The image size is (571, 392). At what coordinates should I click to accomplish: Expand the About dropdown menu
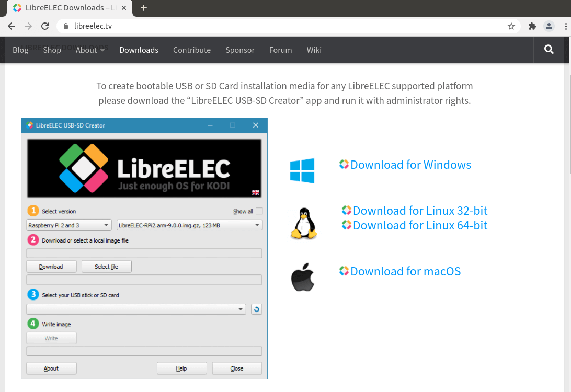pos(90,50)
